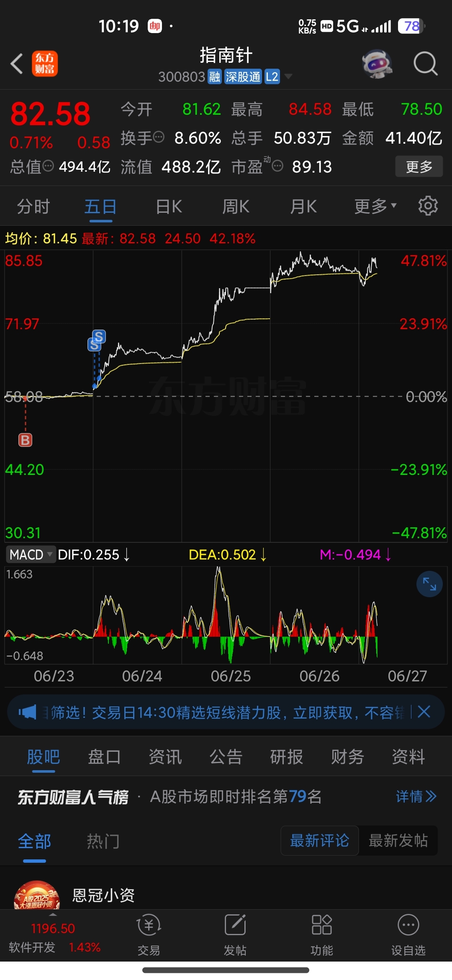452x980 pixels.
Task: Open the 财务 tab
Action: 348,757
